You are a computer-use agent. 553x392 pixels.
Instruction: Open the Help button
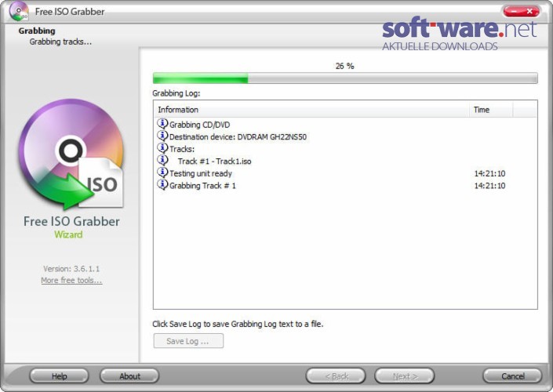[60, 376]
